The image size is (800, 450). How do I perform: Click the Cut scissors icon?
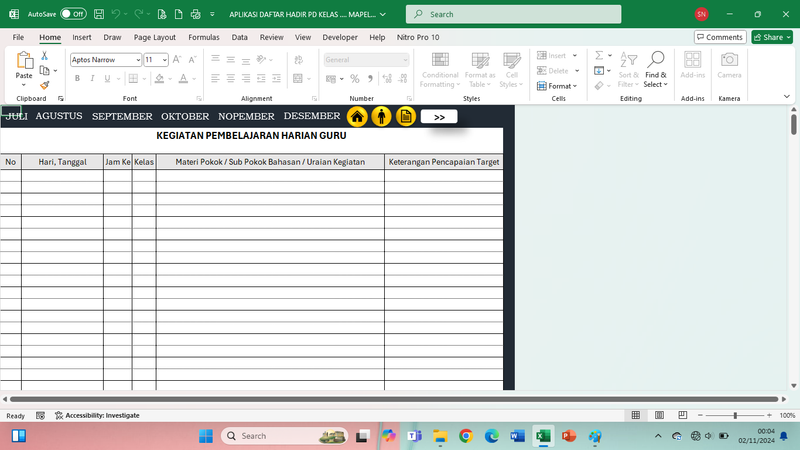[x=44, y=56]
